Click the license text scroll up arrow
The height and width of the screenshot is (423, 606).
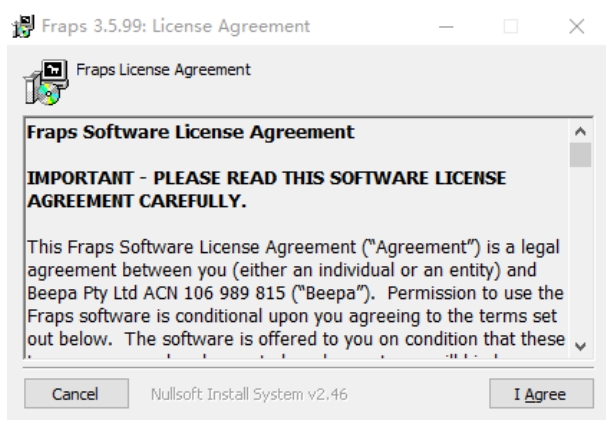tap(580, 132)
